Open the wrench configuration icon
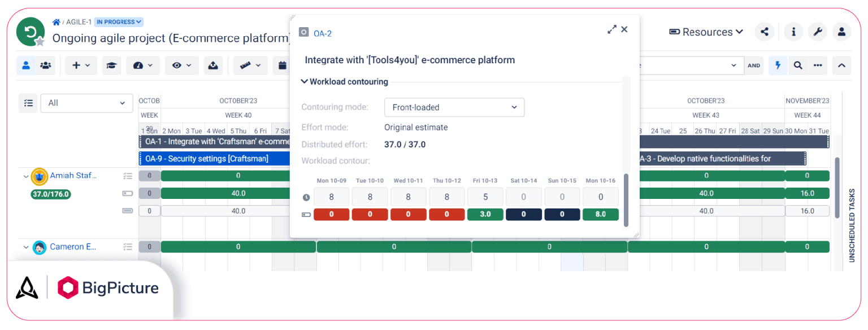 (817, 32)
